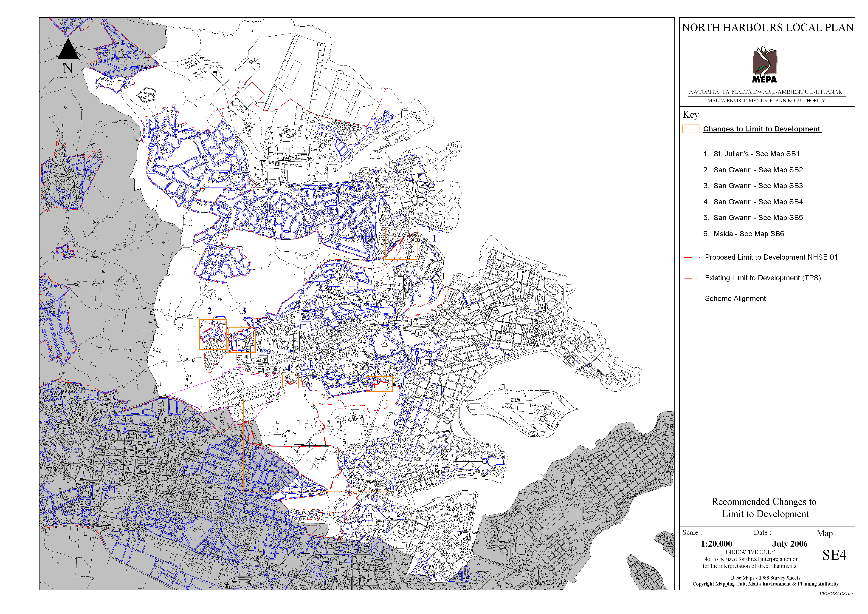Click the 'NORTH HARBOURS LOCAL PLAN' title
868x614 pixels.
tap(767, 28)
